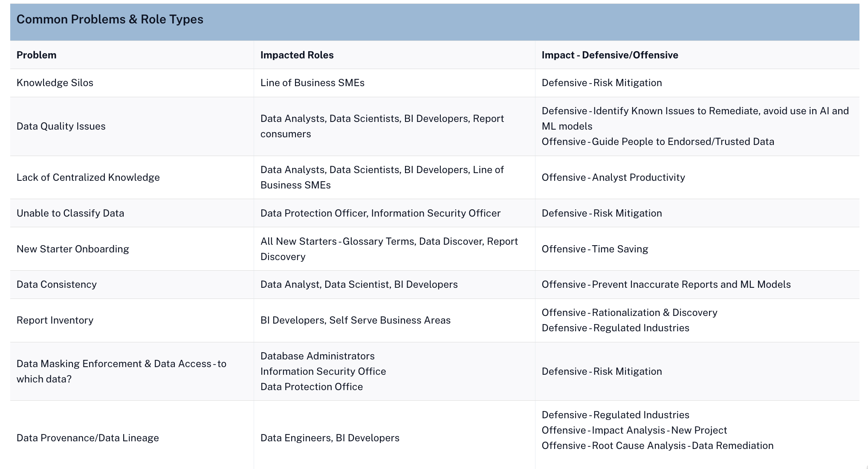
Task: Click the 'Database Administrators' text line
Action: pos(317,356)
